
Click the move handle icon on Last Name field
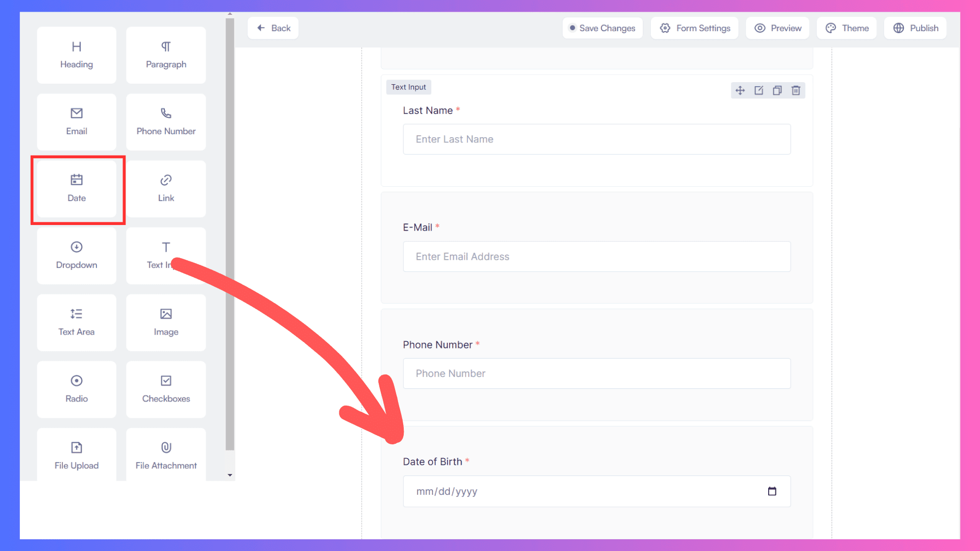740,91
